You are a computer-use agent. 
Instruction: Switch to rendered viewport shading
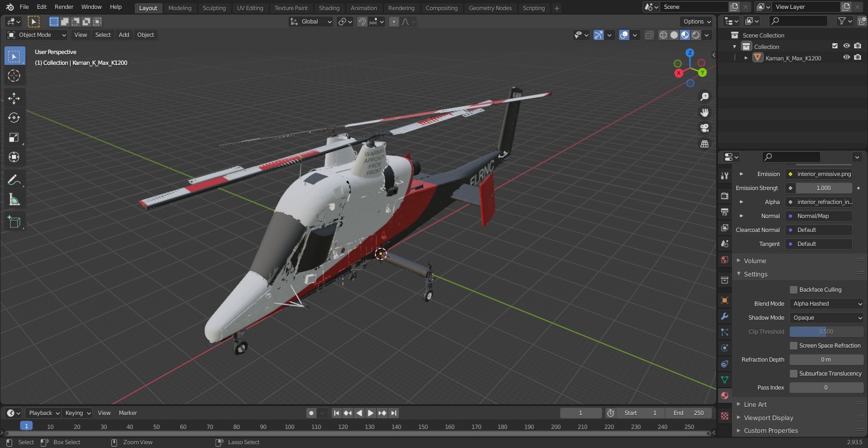pyautogui.click(x=696, y=35)
